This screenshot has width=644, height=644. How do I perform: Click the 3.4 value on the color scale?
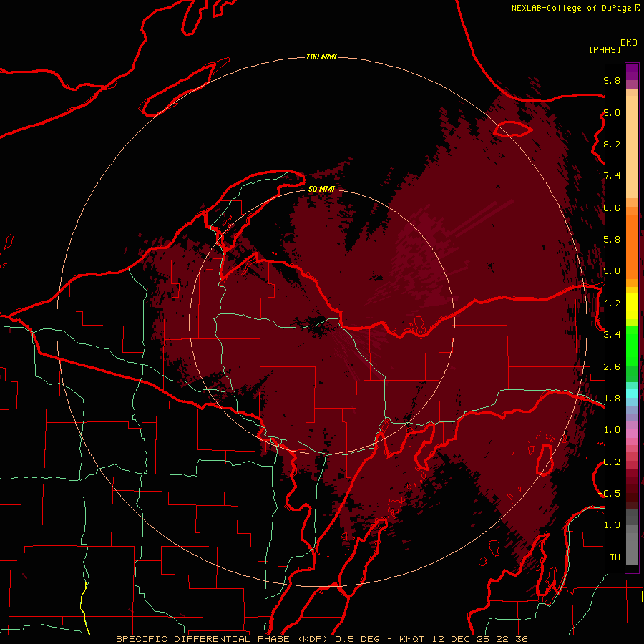click(x=612, y=335)
